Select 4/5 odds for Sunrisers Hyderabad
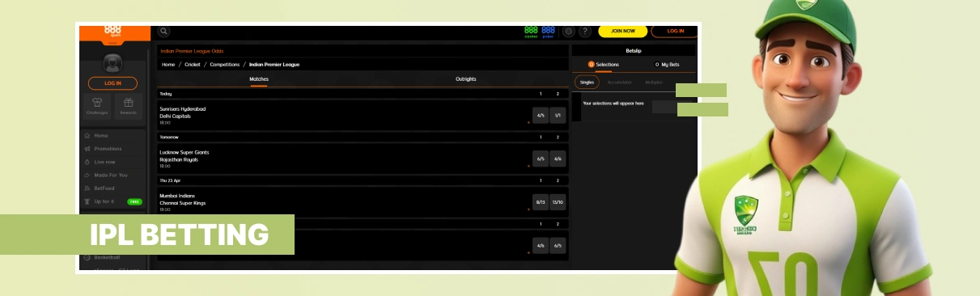 coord(541,115)
